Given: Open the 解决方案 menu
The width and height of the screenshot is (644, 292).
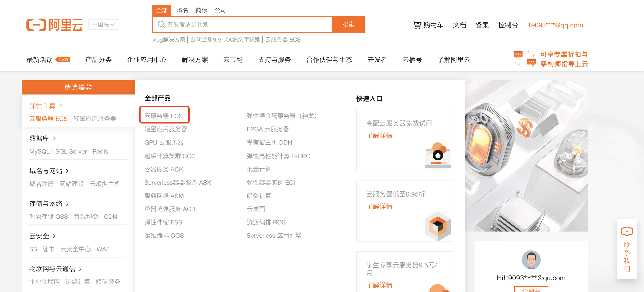Looking at the screenshot, I should pyautogui.click(x=195, y=60).
